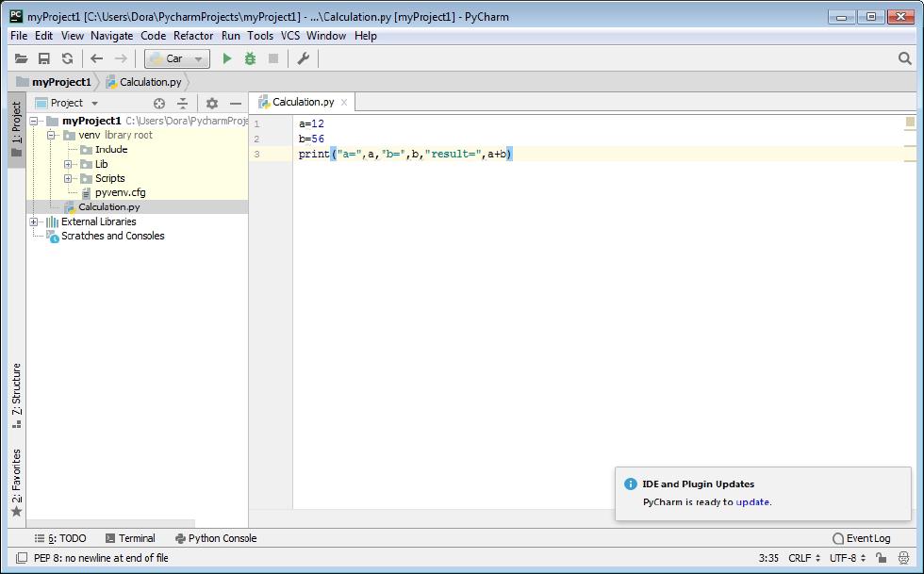
Task: Click line number 2 in the gutter
Action: (x=256, y=139)
